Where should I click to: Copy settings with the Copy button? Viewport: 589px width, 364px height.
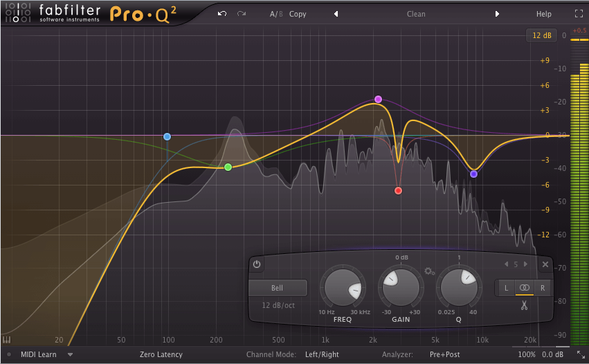click(x=298, y=15)
